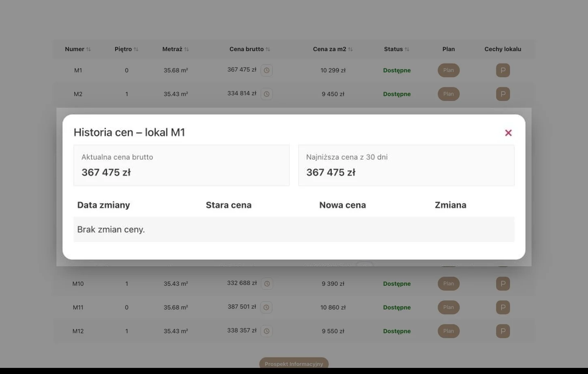Viewport: 588px width, 374px height.
Task: Click the P feature badge for M12
Action: pos(503,331)
